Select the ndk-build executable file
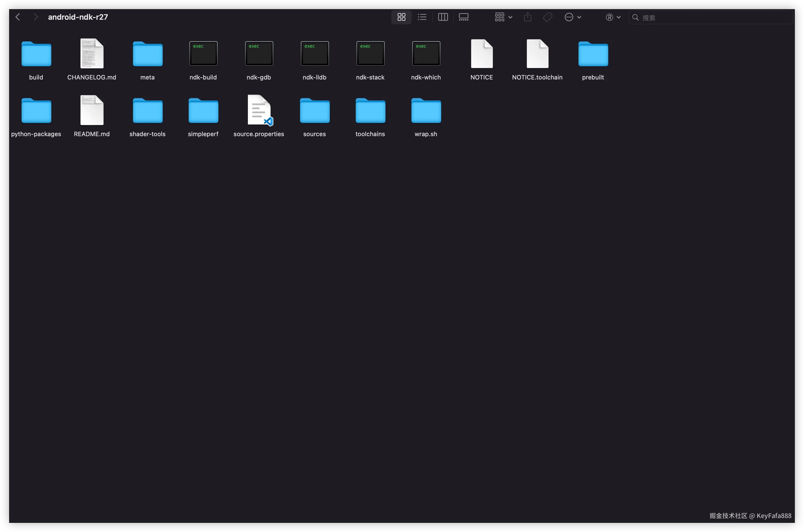Image resolution: width=804 pixels, height=532 pixels. (x=203, y=54)
